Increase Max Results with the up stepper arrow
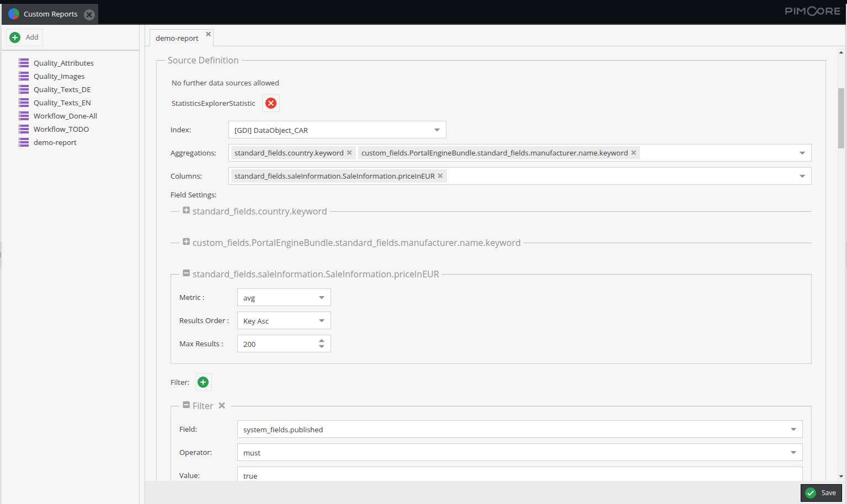 [321, 340]
